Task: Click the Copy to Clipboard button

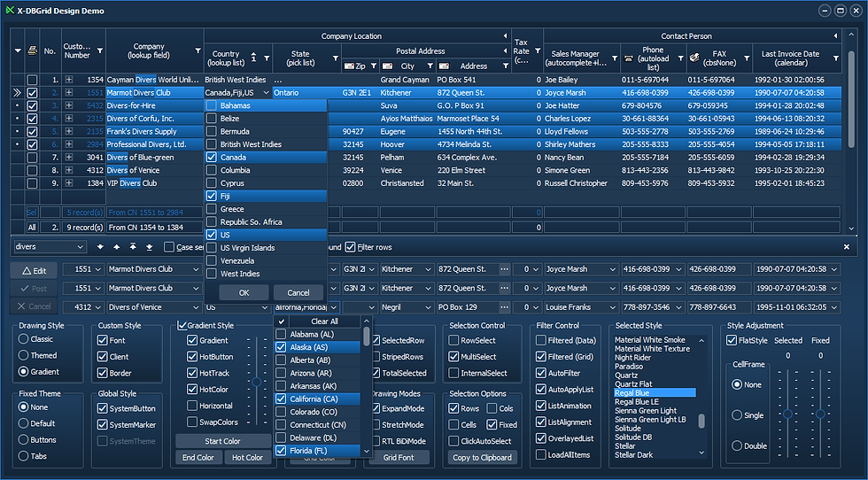Action: click(482, 458)
